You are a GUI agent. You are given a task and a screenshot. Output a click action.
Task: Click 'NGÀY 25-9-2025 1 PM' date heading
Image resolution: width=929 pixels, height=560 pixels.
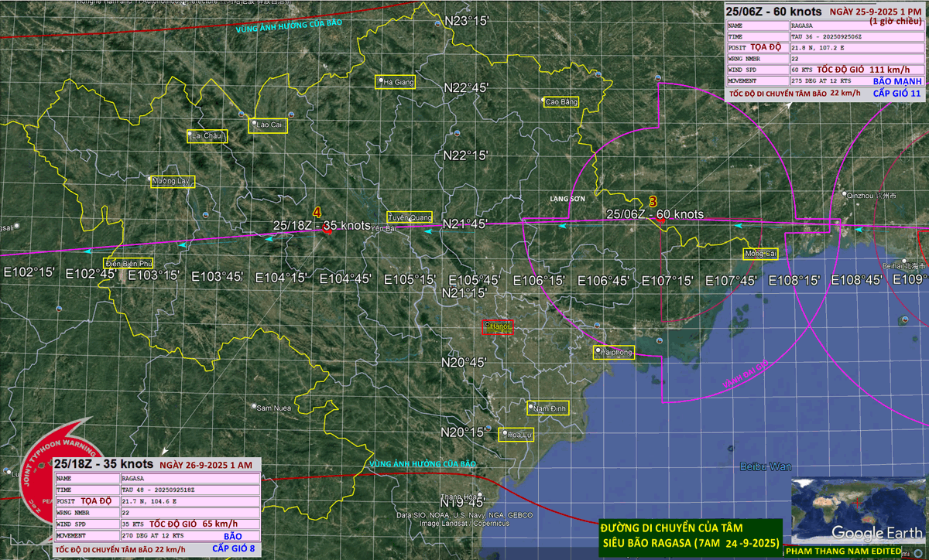click(x=875, y=12)
